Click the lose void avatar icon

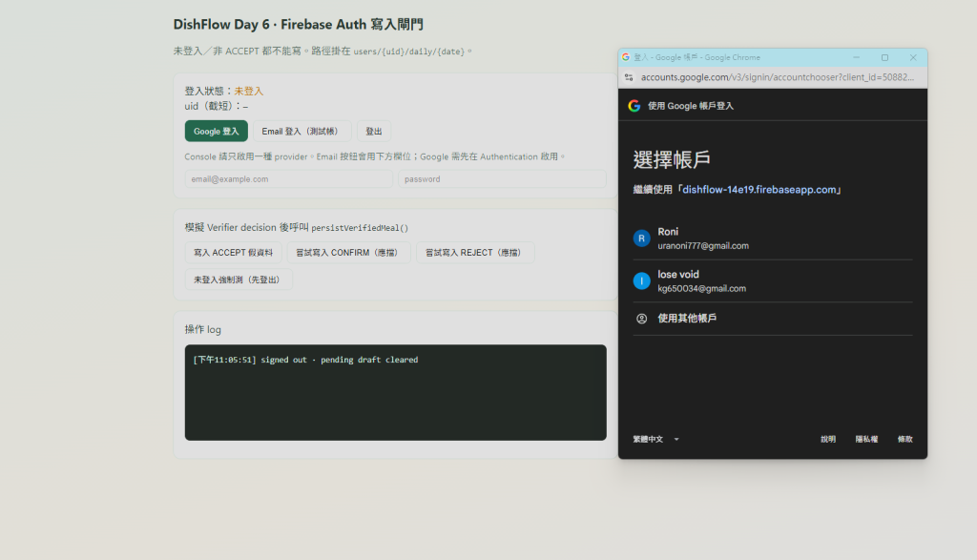[x=642, y=281]
